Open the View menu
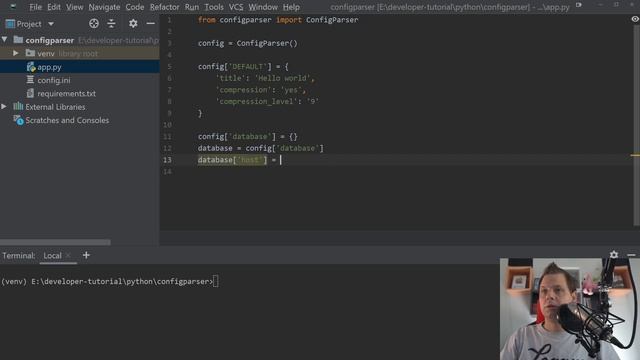The image size is (640, 360). click(75, 7)
